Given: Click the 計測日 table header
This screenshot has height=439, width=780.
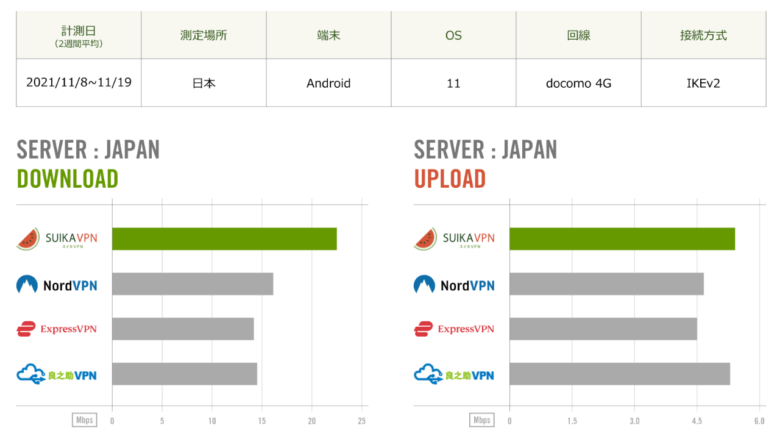Looking at the screenshot, I should 79,35.
